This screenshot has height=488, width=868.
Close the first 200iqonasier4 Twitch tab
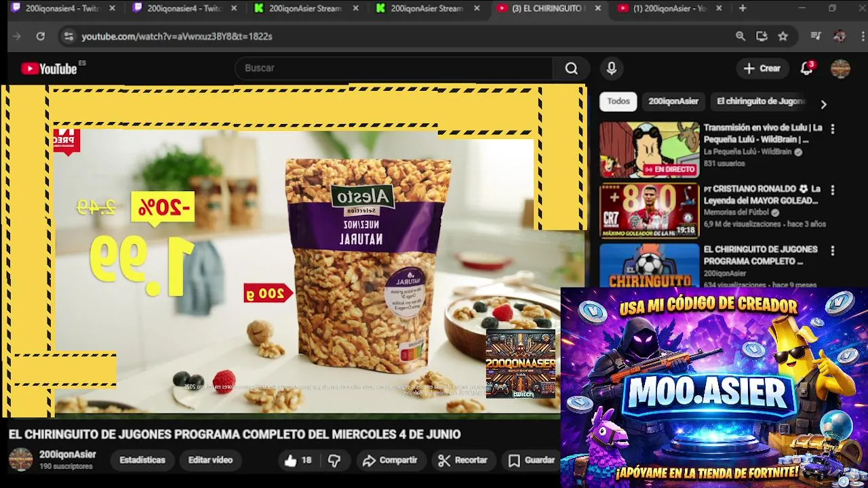click(x=112, y=9)
